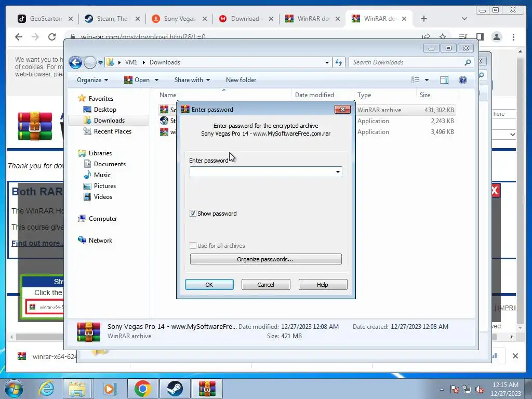Open Videos library
This screenshot has width=532, height=399.
pos(103,197)
